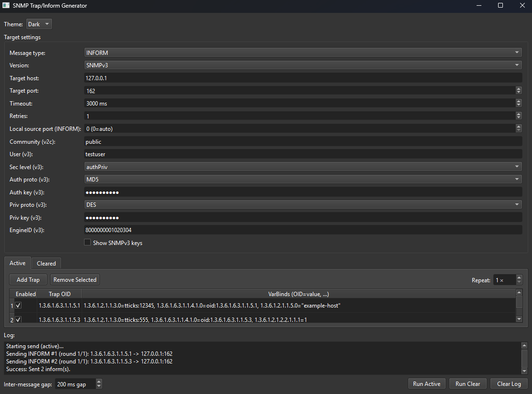532x394 pixels.
Task: Open the Message type dropdown
Action: tap(303, 52)
